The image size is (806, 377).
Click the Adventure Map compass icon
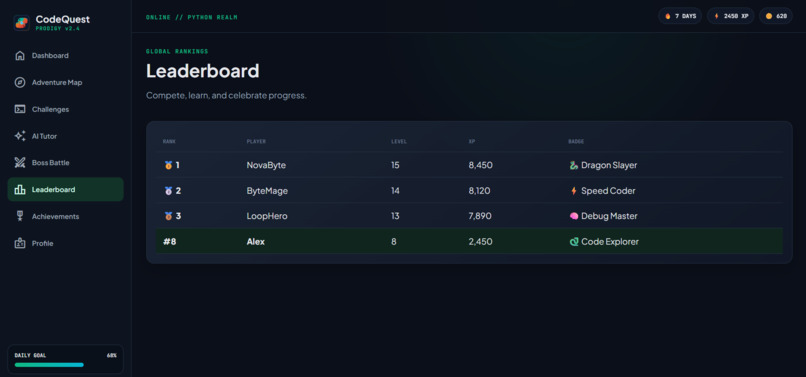(x=20, y=82)
